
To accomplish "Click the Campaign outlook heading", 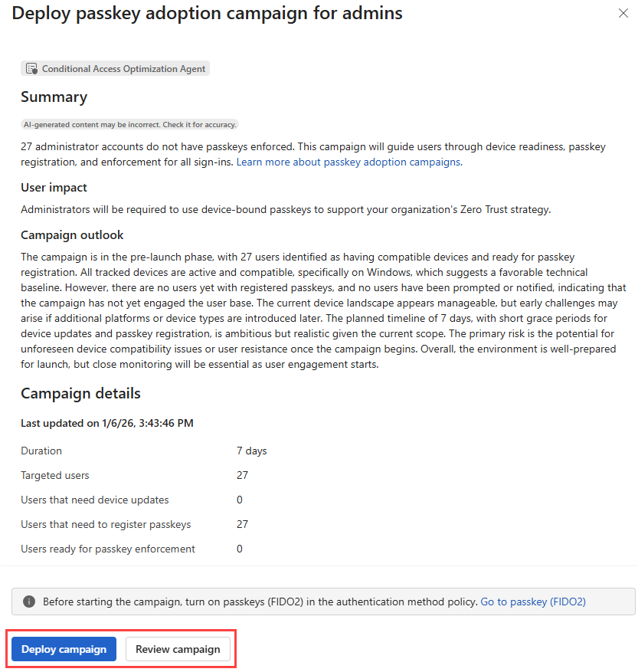I will coord(72,234).
